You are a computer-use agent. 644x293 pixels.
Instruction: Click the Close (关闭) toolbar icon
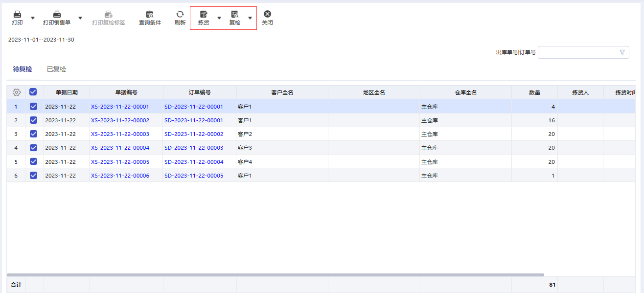pos(267,15)
